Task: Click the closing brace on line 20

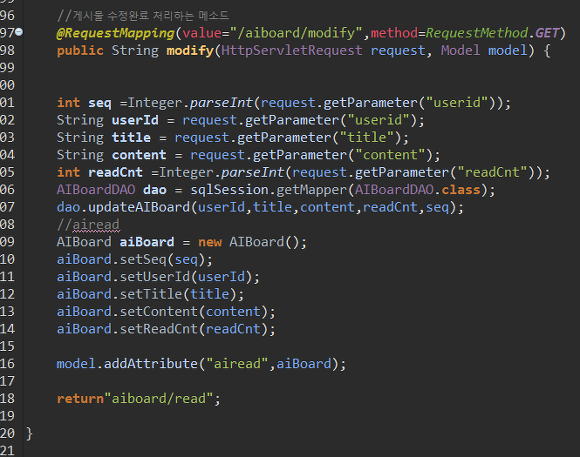Action: (x=29, y=433)
